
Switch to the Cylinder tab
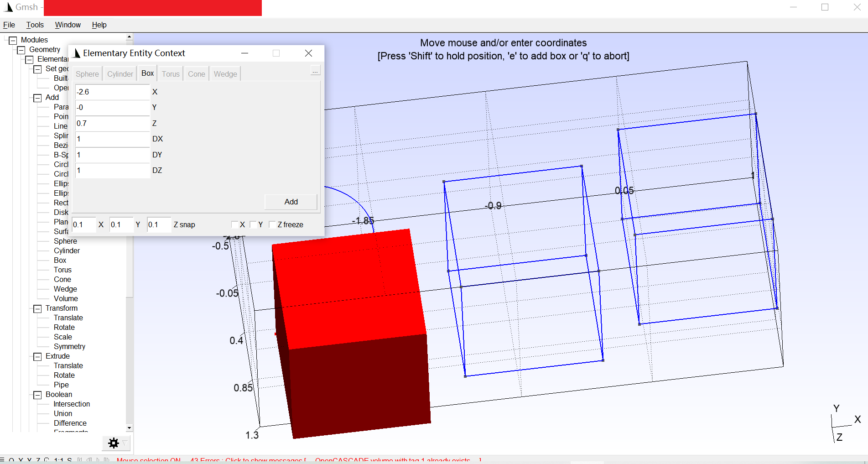[120, 74]
